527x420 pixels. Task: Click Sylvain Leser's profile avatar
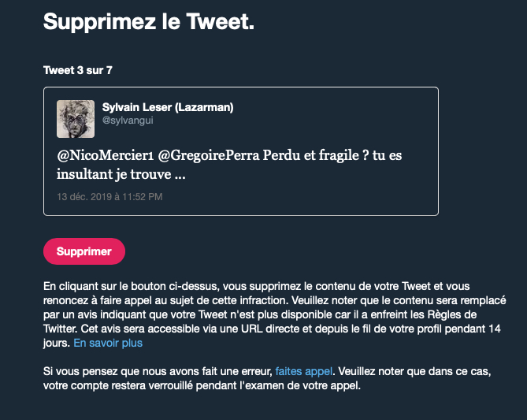pyautogui.click(x=76, y=119)
